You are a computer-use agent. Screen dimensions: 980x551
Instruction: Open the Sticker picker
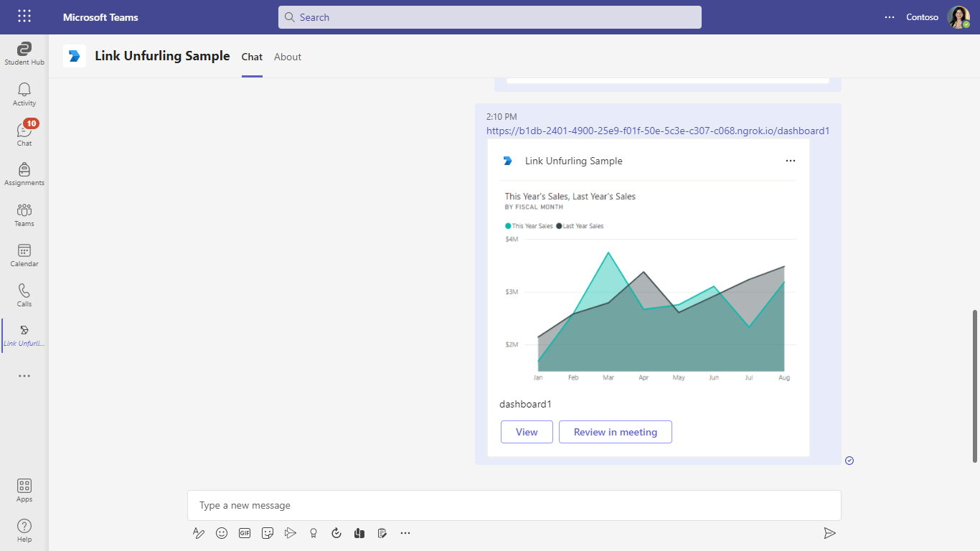[268, 533]
